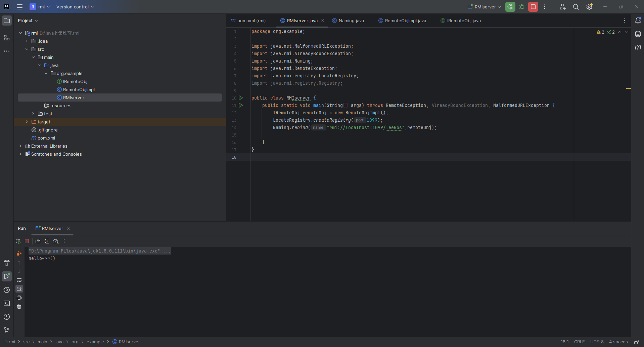Expand the .idea folder
644x347 pixels.
[27, 41]
